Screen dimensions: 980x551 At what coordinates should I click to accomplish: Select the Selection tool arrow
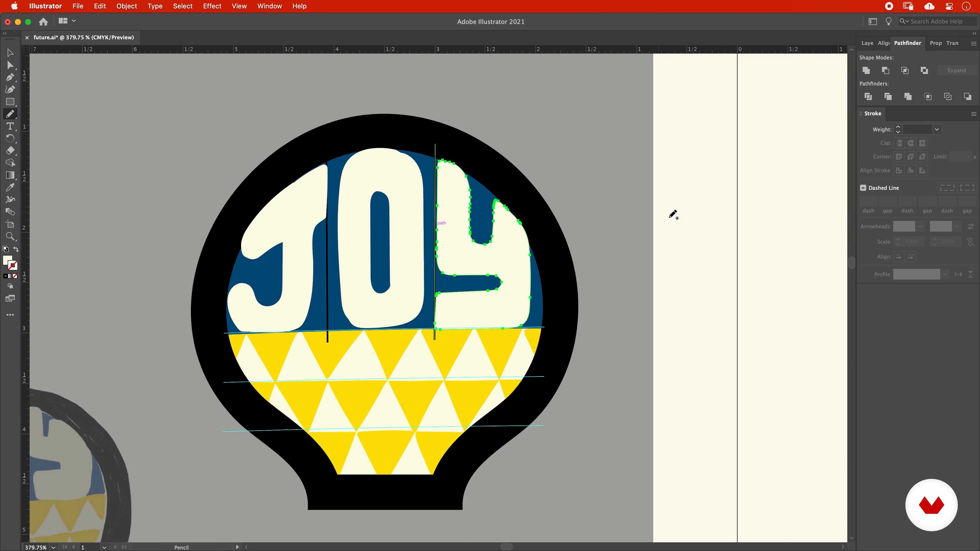tap(10, 53)
